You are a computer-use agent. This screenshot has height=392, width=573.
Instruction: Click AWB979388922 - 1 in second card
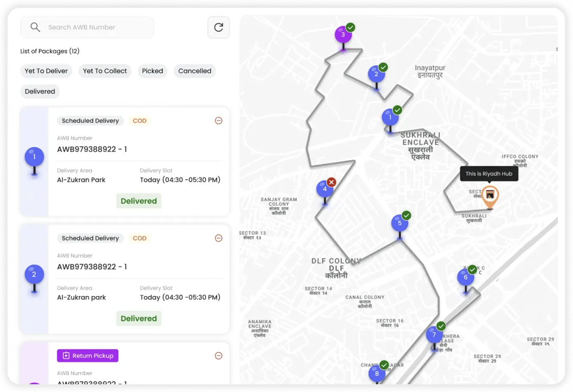pos(92,266)
